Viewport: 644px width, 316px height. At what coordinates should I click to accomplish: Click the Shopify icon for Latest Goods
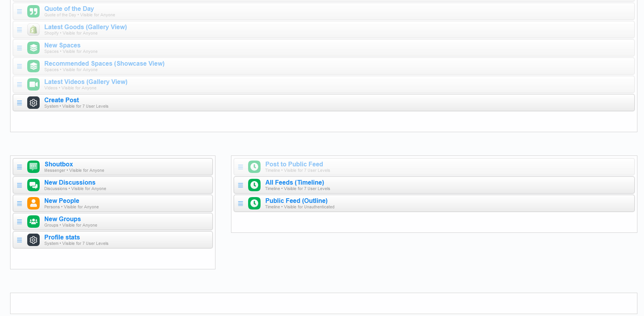pos(33,30)
